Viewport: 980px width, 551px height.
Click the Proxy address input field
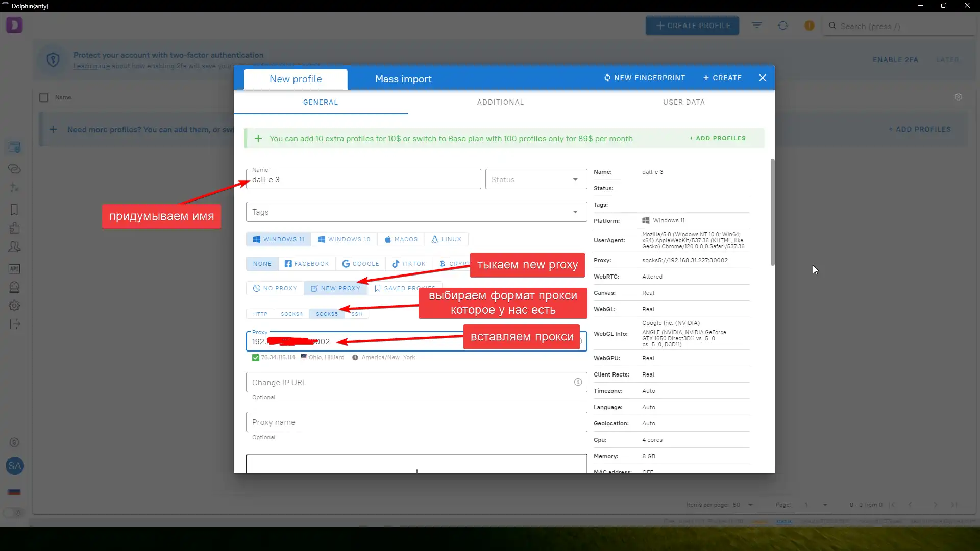pos(416,341)
